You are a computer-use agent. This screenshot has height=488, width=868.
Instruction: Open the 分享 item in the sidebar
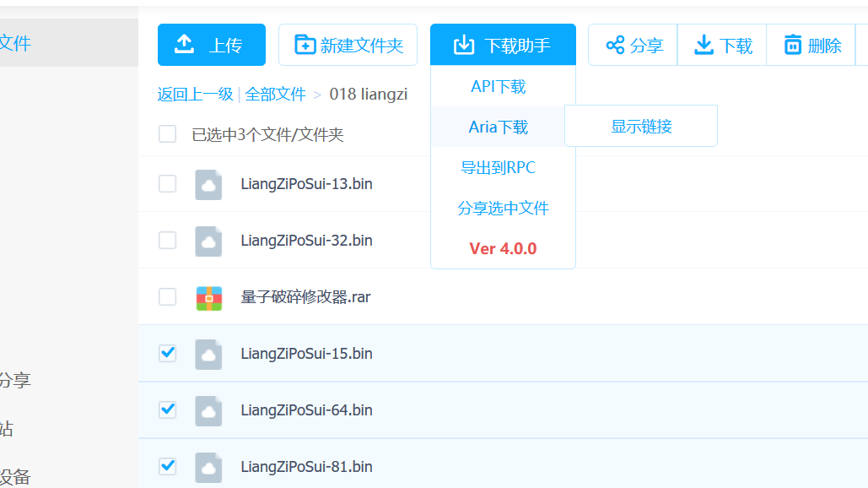(x=15, y=380)
